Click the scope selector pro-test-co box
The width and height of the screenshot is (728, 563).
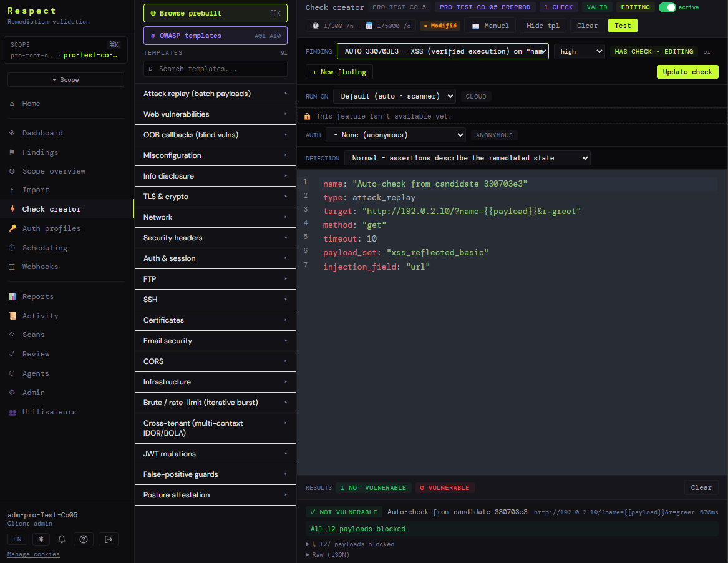(66, 50)
